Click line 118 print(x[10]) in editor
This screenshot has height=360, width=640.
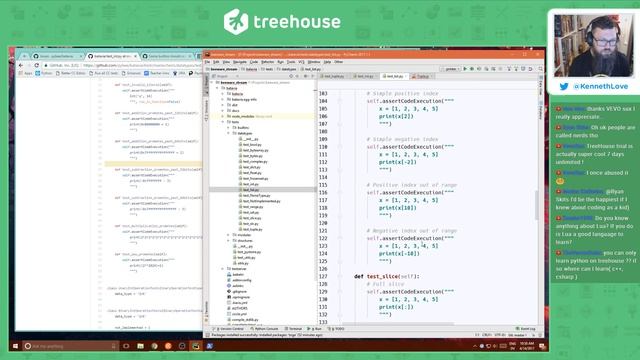pyautogui.click(x=398, y=208)
